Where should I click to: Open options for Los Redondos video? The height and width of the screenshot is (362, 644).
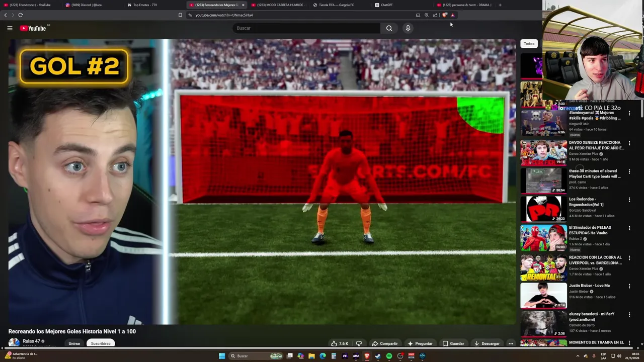pos(629,200)
